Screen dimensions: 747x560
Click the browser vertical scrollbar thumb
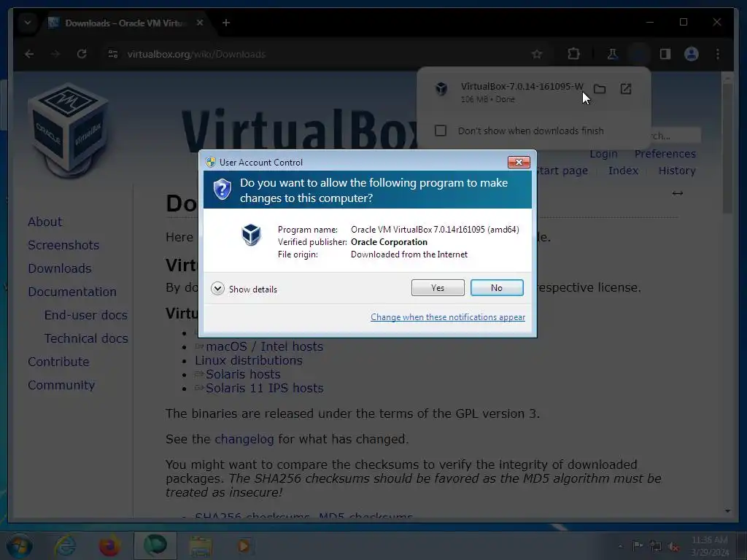[x=727, y=147]
